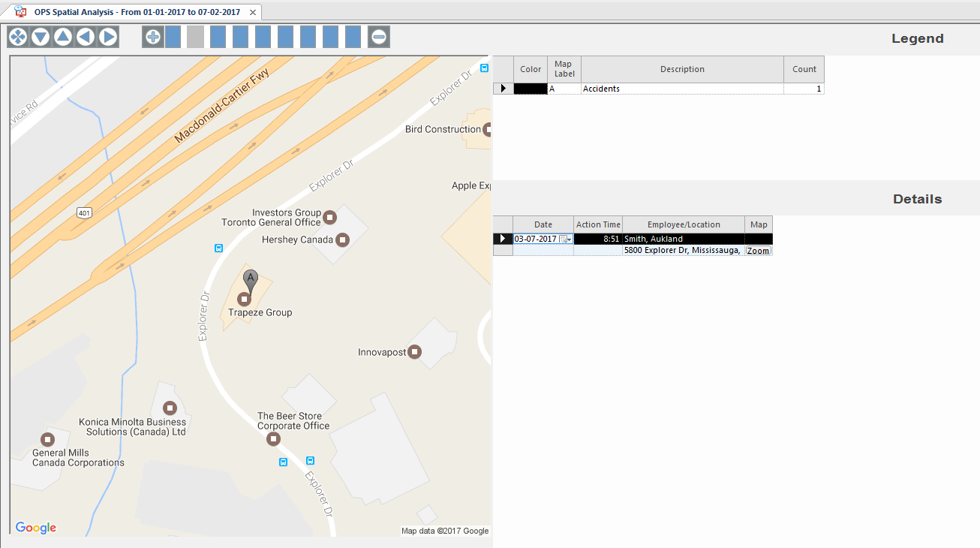The width and height of the screenshot is (980, 548).
Task: Pan the map downward with the down arrow tool
Action: click(40, 36)
